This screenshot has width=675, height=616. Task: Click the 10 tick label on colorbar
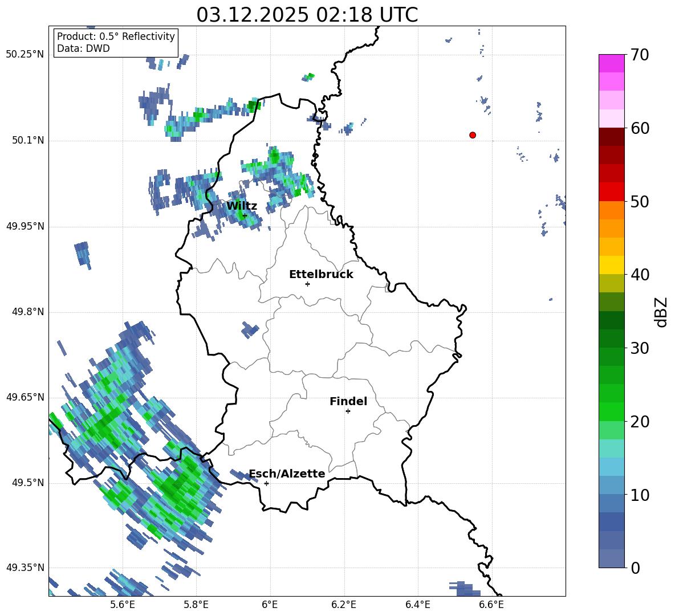640,495
